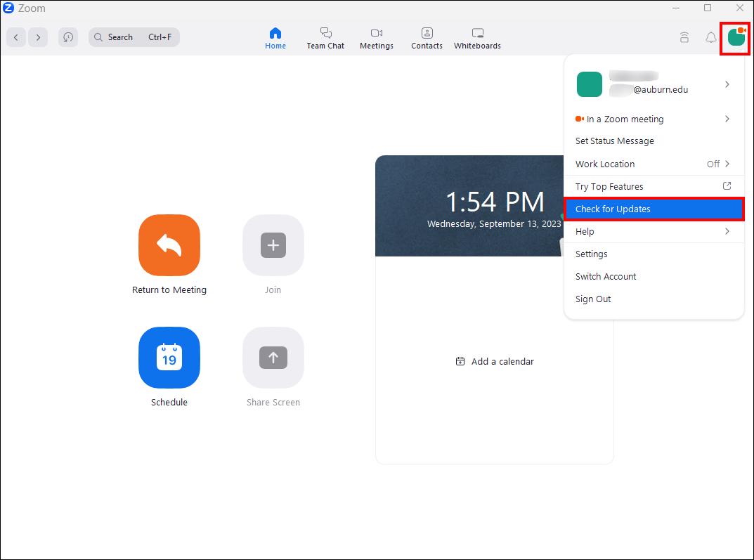754x560 pixels.
Task: Click the back navigation arrow
Action: point(16,37)
